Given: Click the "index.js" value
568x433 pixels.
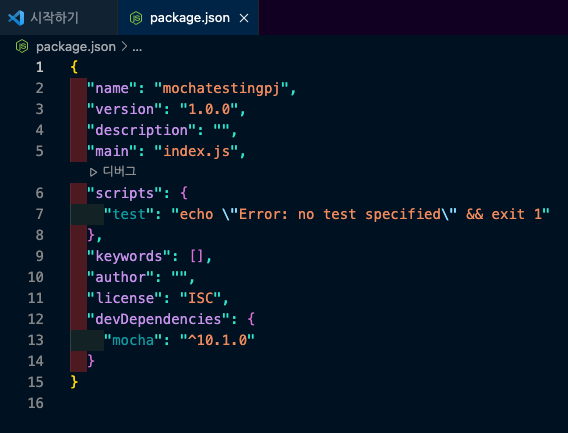Looking at the screenshot, I should coord(196,151).
